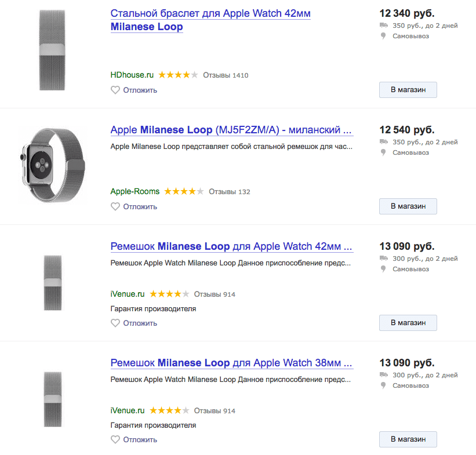
Task: Open Apple-Rooms reviews (Отзывы 132)
Action: pyautogui.click(x=230, y=192)
